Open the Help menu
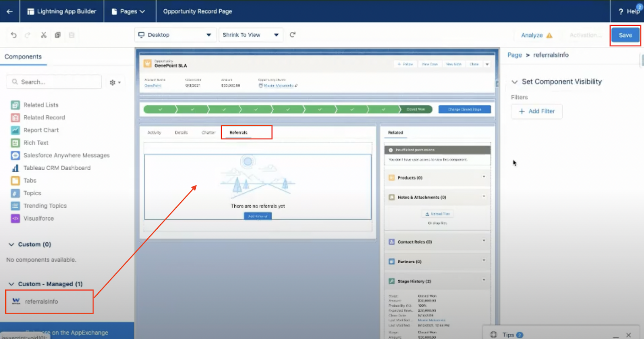The width and height of the screenshot is (644, 339). [x=630, y=11]
